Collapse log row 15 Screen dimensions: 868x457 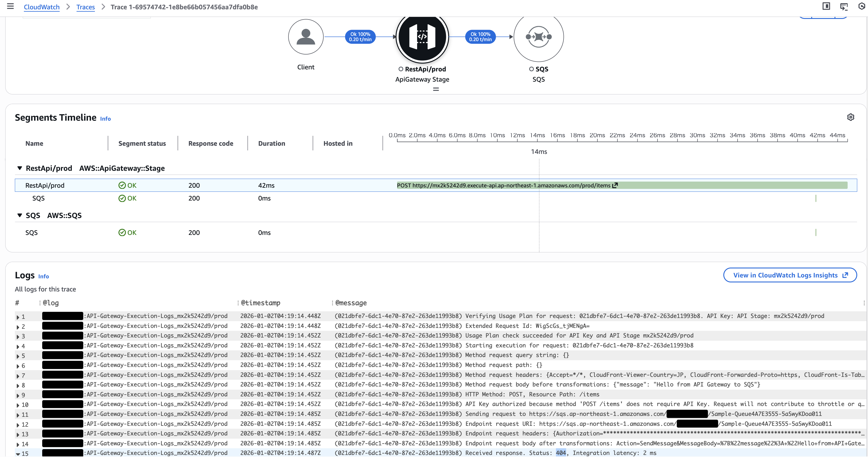coord(18,454)
